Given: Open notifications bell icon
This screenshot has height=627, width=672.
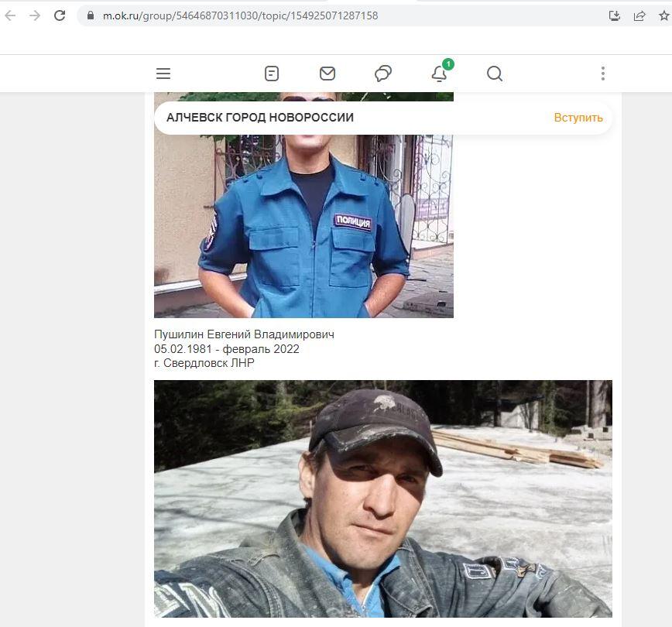Looking at the screenshot, I should [439, 73].
